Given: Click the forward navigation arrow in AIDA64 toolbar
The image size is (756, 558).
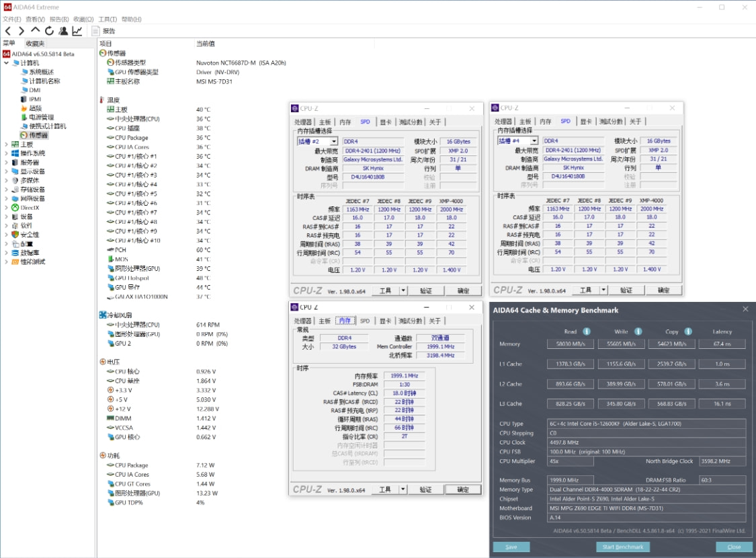Looking at the screenshot, I should [21, 30].
